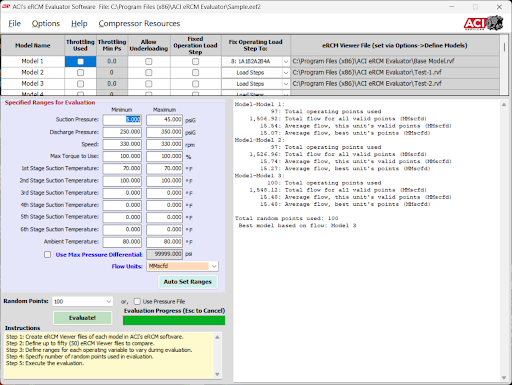Click the Evaluate! button
This screenshot has width=512, height=385.
coord(82,318)
